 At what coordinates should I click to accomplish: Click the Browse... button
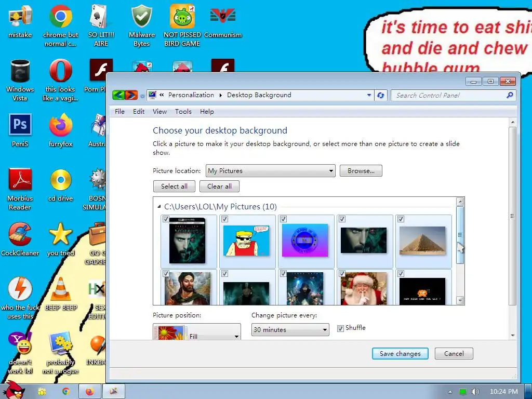(361, 171)
